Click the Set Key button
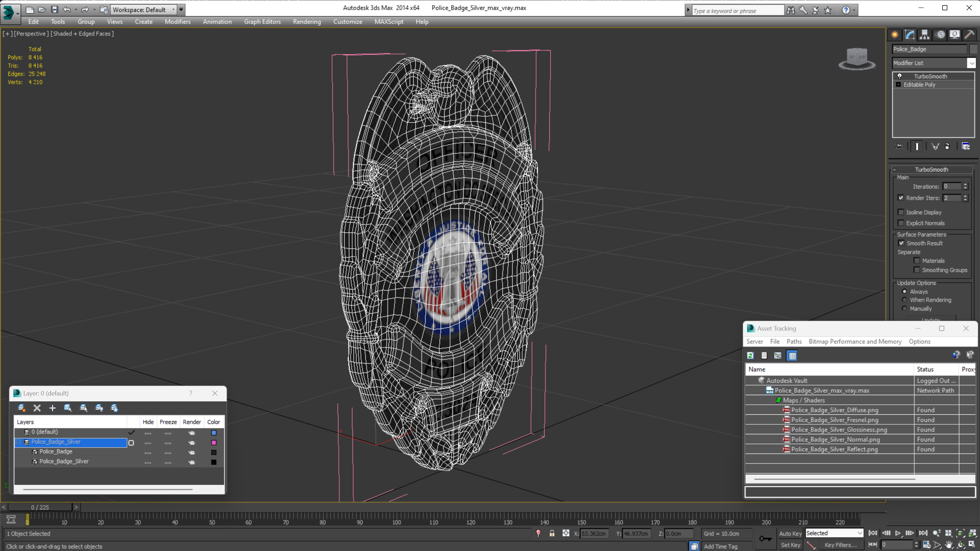The height and width of the screenshot is (551, 980). click(790, 545)
